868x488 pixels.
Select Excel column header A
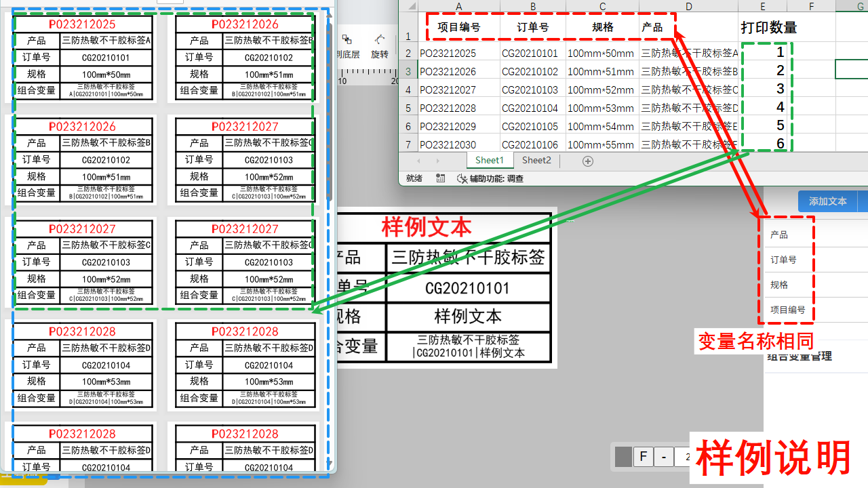point(458,6)
